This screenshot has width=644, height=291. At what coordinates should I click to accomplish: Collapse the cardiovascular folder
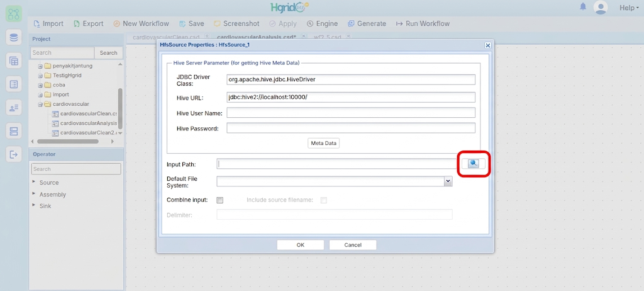40,105
